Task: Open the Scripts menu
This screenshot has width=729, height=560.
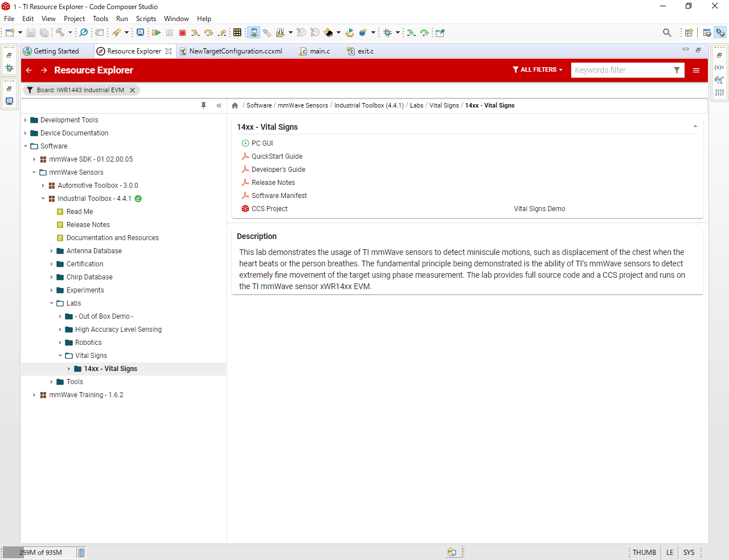Action: (146, 19)
